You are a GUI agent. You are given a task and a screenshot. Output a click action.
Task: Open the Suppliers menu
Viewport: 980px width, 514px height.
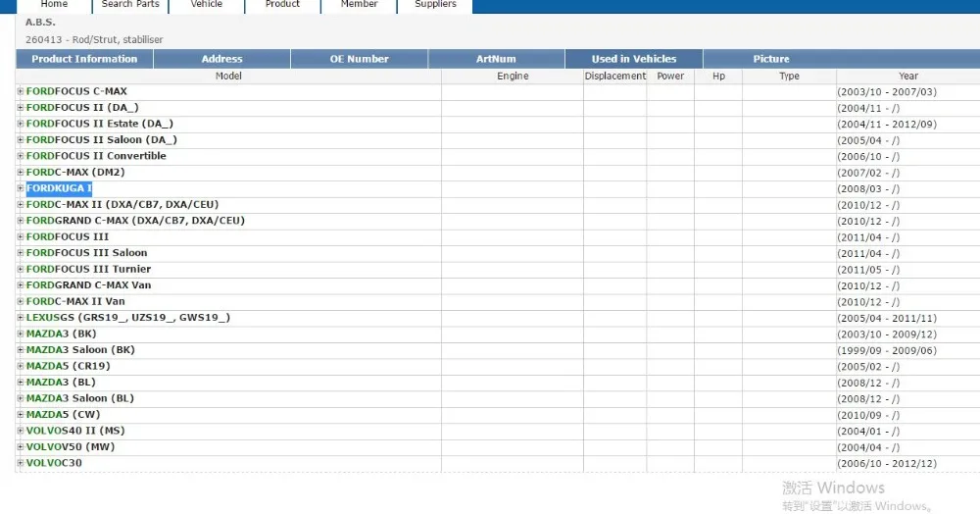[435, 5]
